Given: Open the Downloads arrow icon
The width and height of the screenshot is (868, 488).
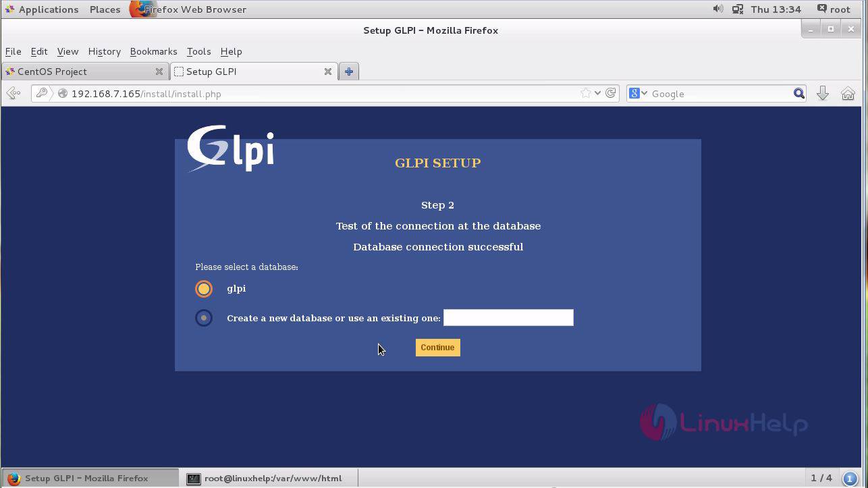Looking at the screenshot, I should click(823, 94).
